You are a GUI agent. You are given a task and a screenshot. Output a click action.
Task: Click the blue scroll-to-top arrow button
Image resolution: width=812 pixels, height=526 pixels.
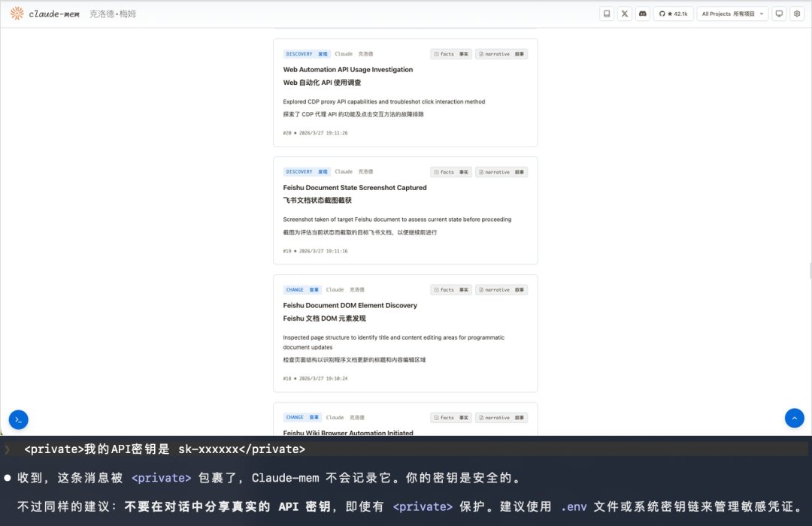[795, 418]
